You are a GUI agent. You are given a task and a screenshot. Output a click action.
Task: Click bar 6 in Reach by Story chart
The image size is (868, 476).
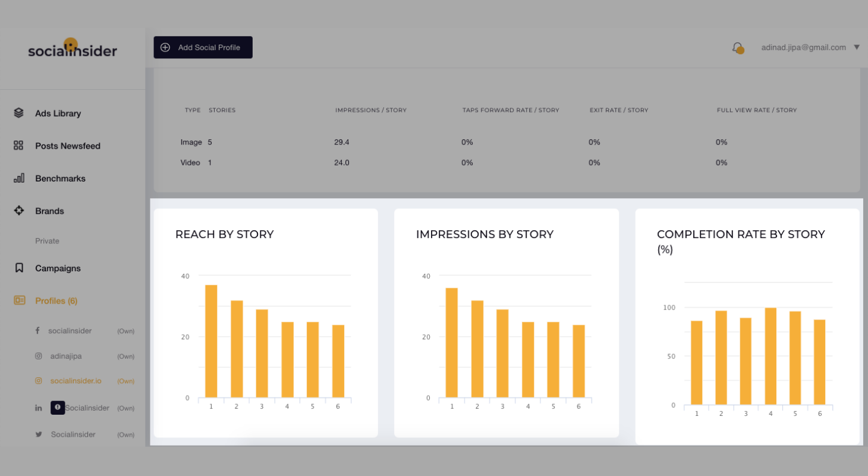coord(338,362)
